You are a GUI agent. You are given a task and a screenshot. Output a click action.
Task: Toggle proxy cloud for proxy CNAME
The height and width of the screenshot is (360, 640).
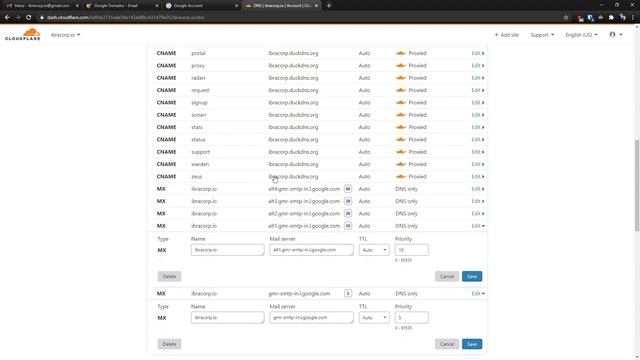pos(401,65)
